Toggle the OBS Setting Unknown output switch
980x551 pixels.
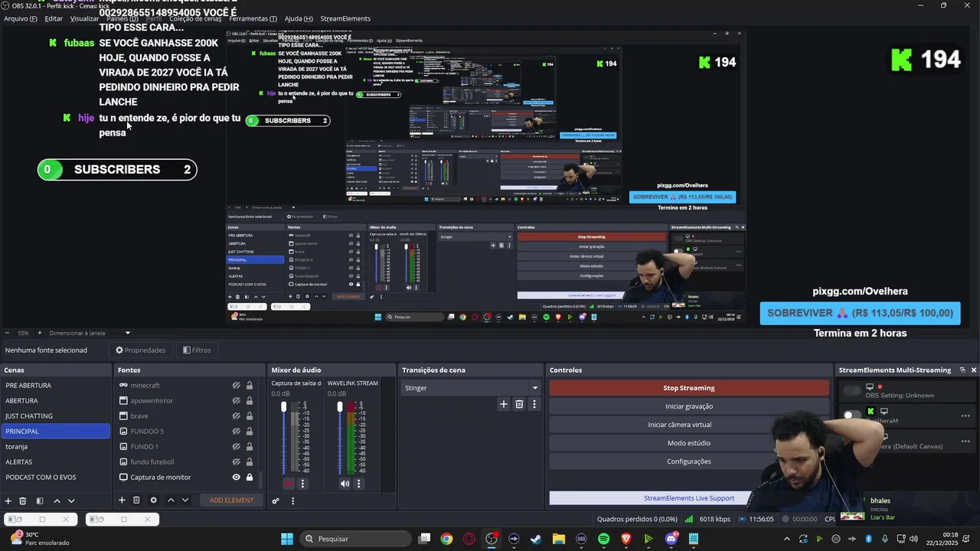tap(851, 391)
